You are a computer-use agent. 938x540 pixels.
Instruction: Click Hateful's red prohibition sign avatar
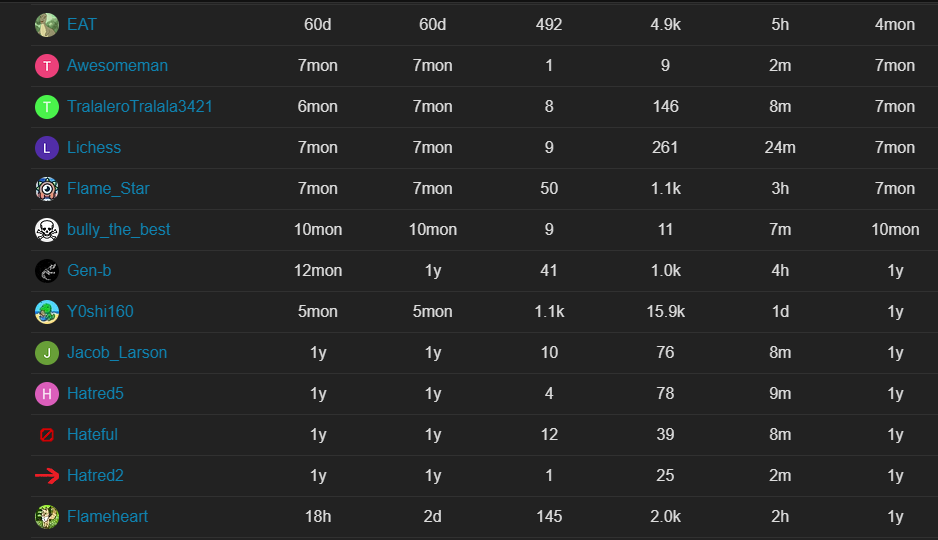(46, 435)
